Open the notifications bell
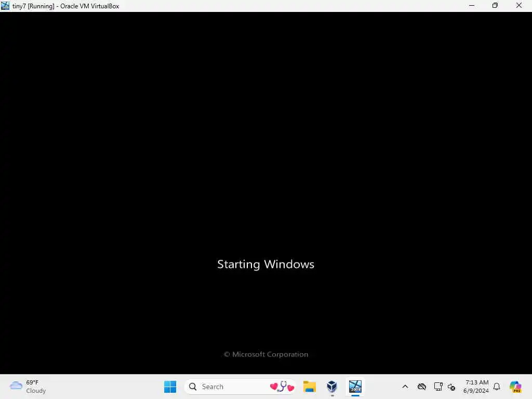 click(497, 387)
